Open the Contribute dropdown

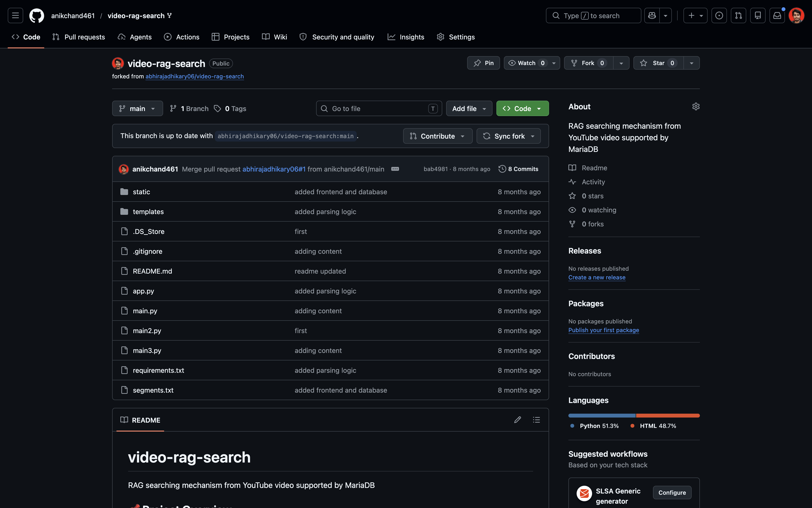(438, 136)
